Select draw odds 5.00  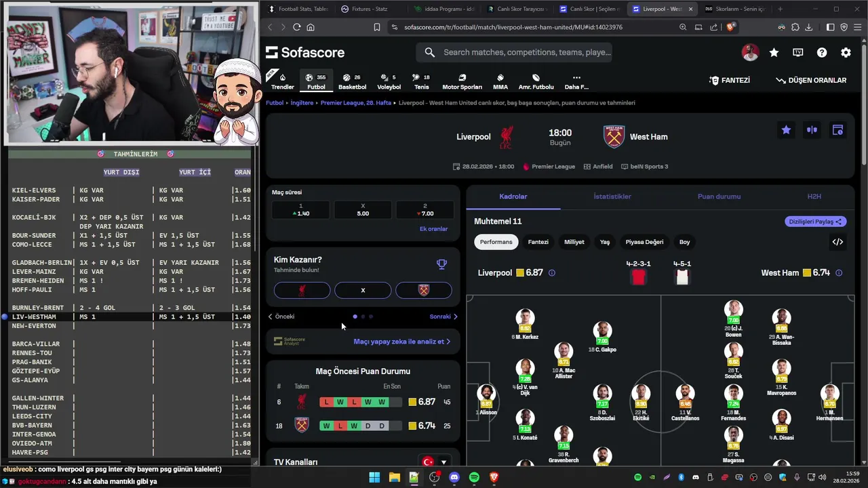coord(363,210)
